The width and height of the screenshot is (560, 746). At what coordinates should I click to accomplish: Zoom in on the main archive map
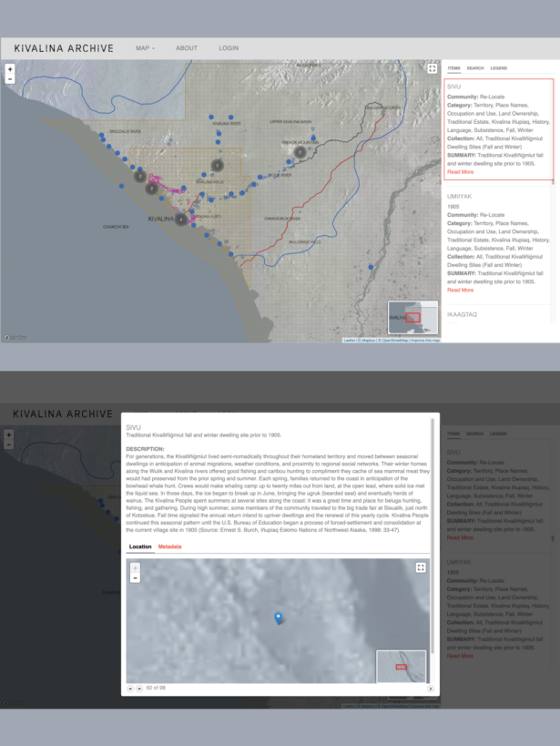coord(10,69)
